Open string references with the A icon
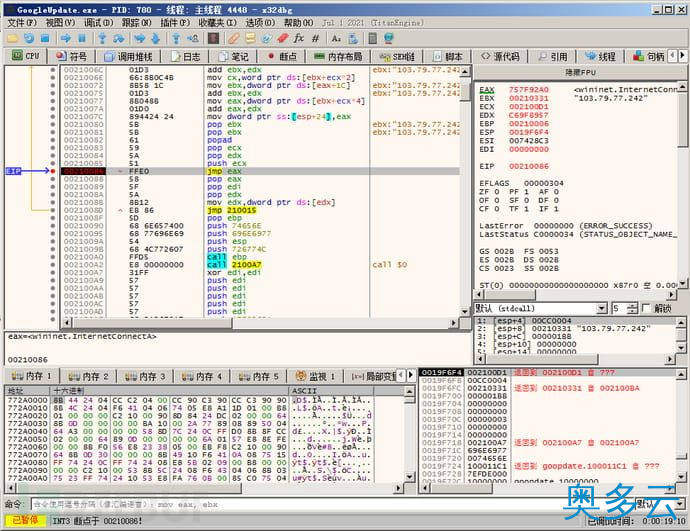This screenshot has height=531, width=690. tap(336, 38)
